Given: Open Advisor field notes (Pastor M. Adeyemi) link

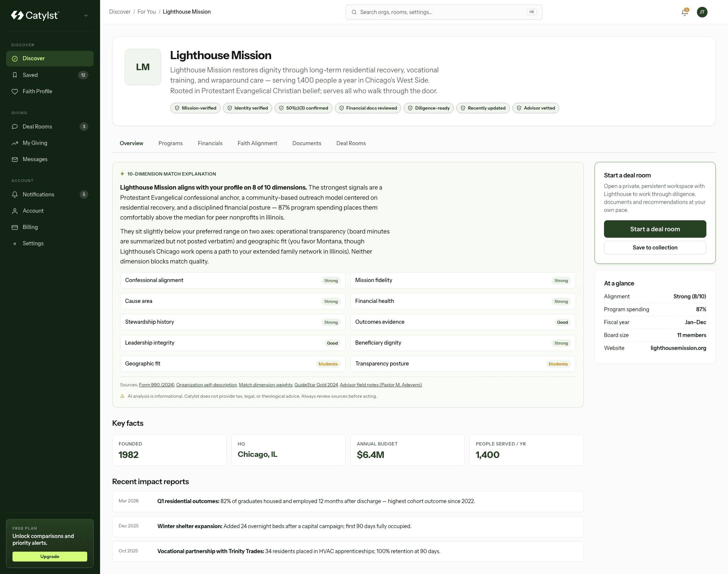Looking at the screenshot, I should coord(381,385).
